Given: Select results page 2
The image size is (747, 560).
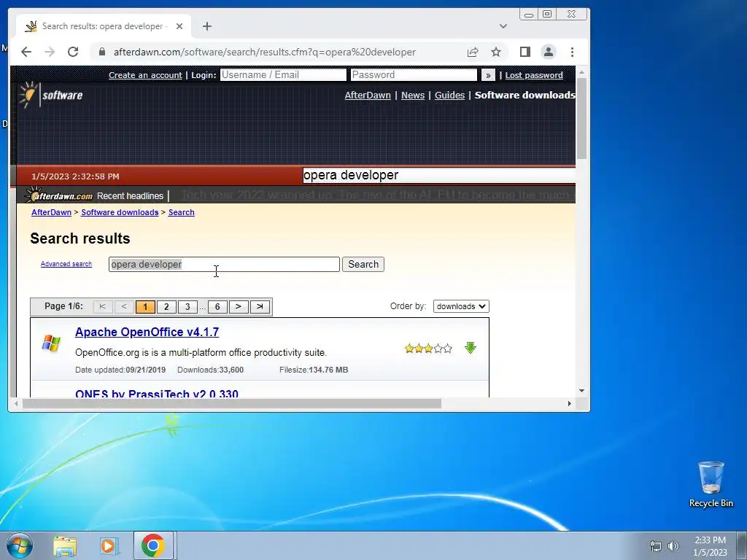Looking at the screenshot, I should (x=166, y=307).
